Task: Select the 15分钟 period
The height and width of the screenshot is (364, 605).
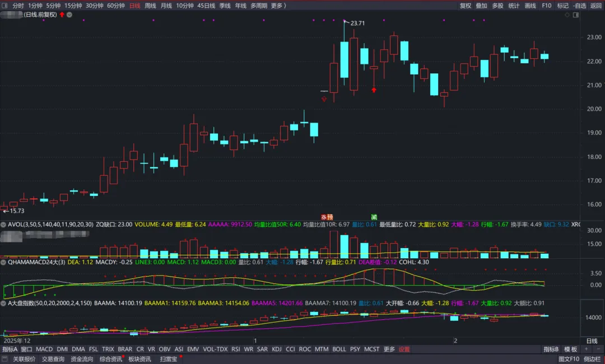Action: (73, 6)
